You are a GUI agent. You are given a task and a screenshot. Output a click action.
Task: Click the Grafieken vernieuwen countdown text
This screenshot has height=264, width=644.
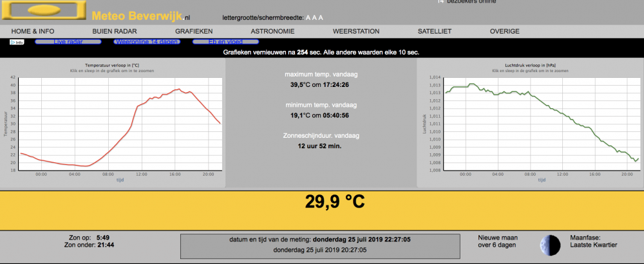click(x=321, y=53)
